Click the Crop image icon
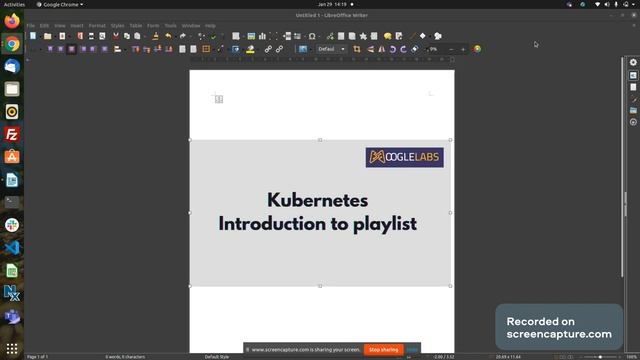Screen dimensions: 640x360 coord(357,49)
